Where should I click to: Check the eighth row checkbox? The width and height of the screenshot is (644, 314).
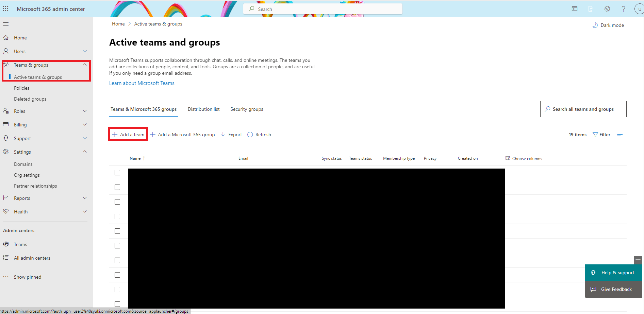[x=117, y=275]
